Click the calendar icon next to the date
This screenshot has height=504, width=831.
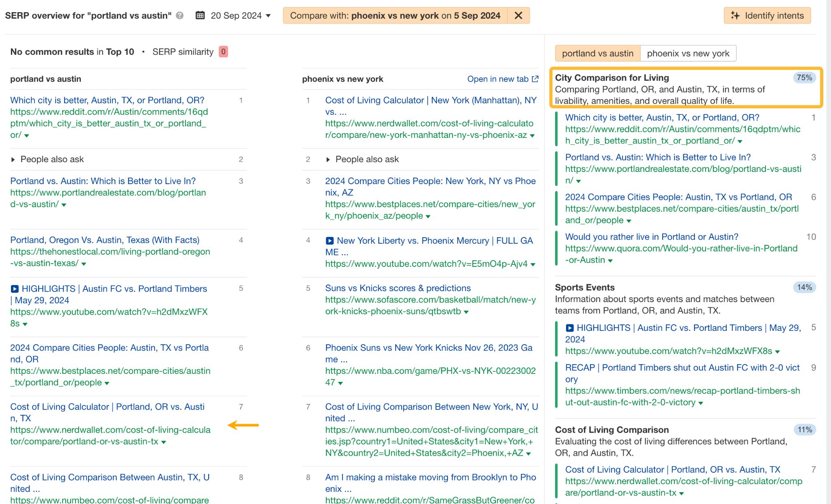coord(200,15)
